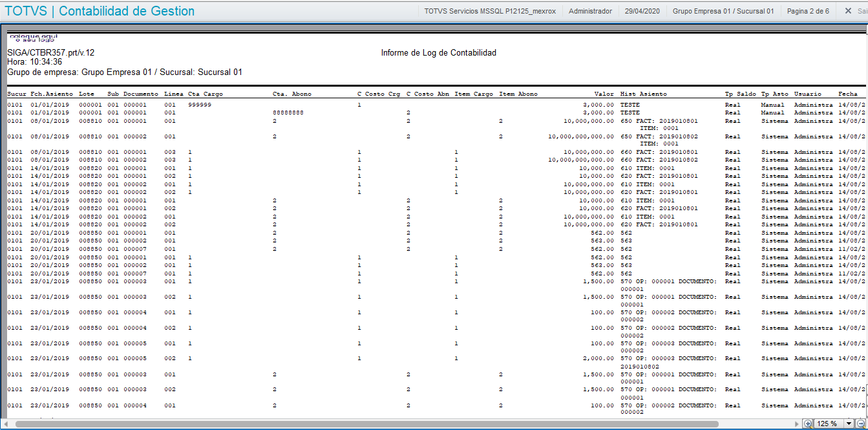The height and width of the screenshot is (430, 868).
Task: Click the Valor column header
Action: (604, 94)
